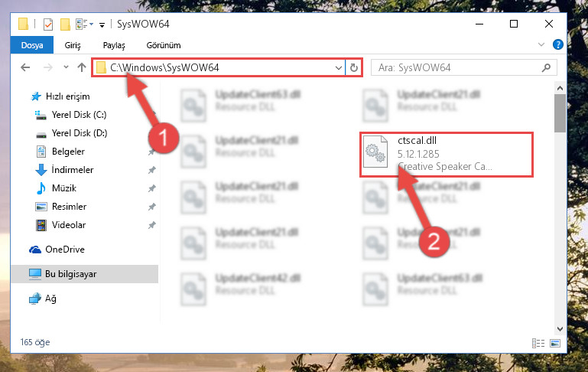Screen dimensions: 588x372
Task: Unpin Belgeler using its pin icon
Action: click(x=151, y=152)
